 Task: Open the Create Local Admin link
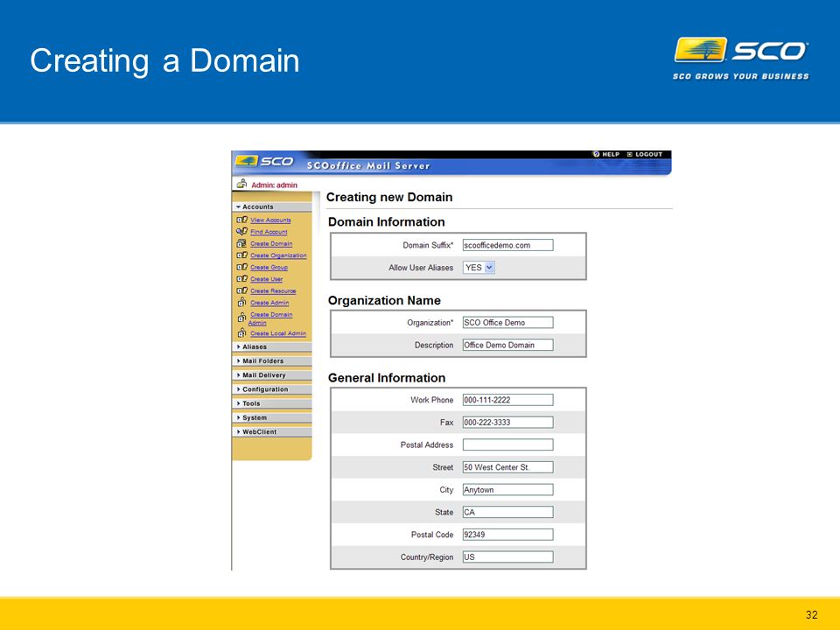click(x=278, y=333)
